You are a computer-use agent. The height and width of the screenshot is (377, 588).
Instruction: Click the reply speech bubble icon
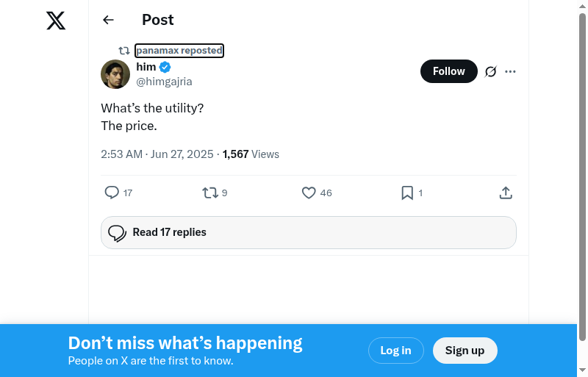tap(112, 193)
